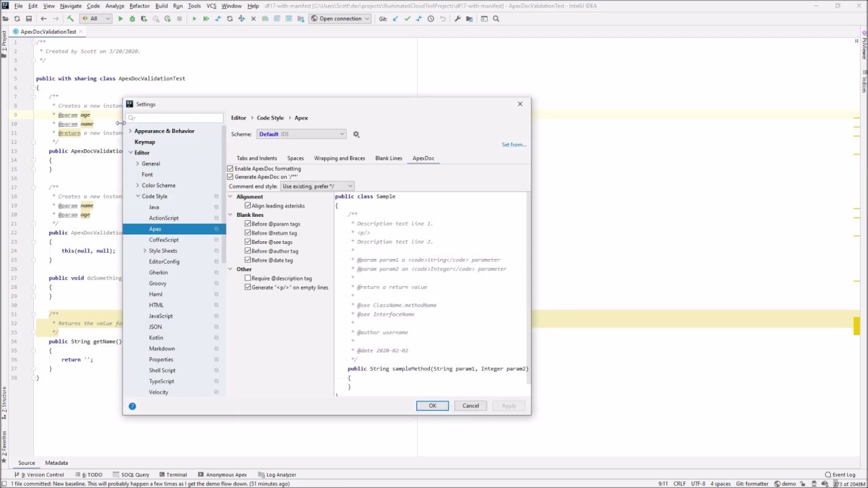Uncheck Before @param tags checkbox
This screenshot has width=868, height=488.
click(248, 224)
